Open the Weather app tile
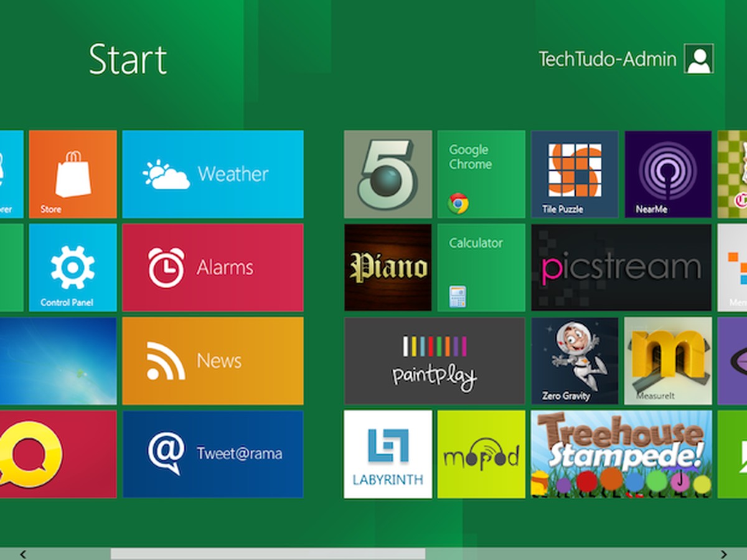 pyautogui.click(x=213, y=175)
